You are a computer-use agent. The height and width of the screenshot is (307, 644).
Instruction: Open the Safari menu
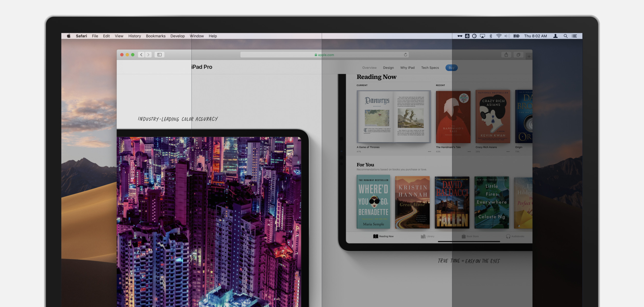[x=81, y=36]
